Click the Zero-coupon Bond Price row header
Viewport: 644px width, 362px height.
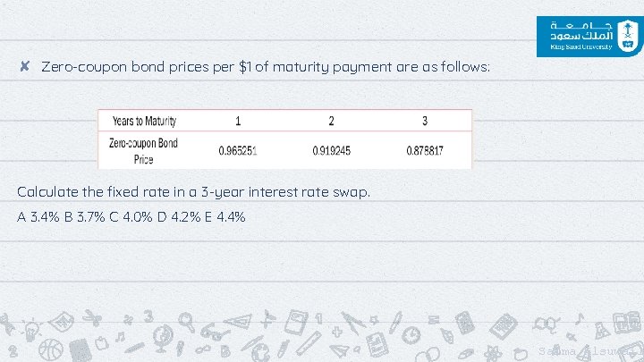143,151
